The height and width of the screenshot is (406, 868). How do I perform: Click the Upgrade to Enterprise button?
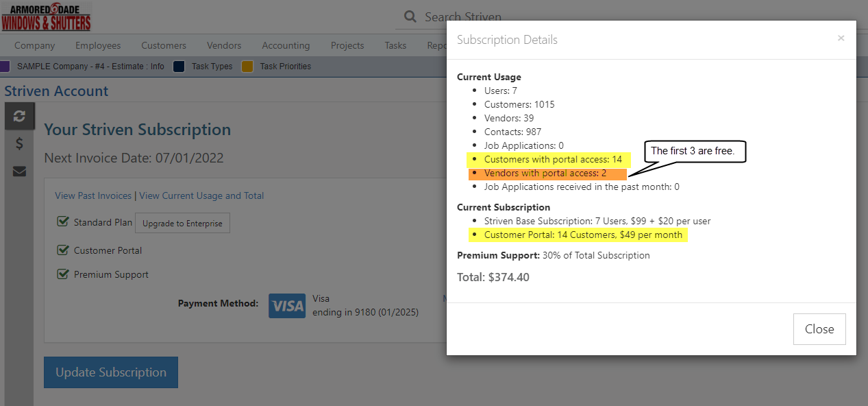[182, 224]
